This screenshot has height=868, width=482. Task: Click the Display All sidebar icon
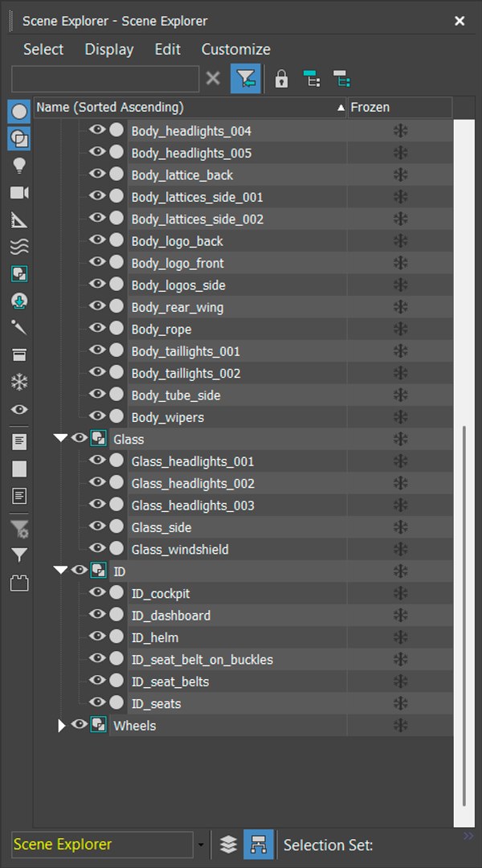19,441
